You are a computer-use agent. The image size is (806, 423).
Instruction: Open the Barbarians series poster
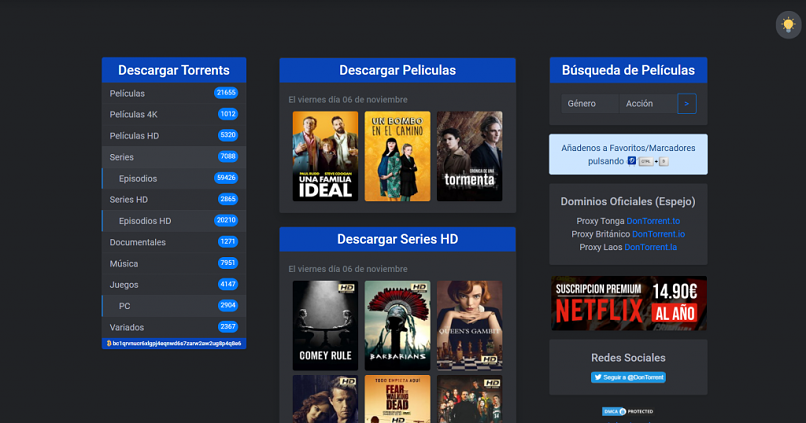click(x=397, y=325)
